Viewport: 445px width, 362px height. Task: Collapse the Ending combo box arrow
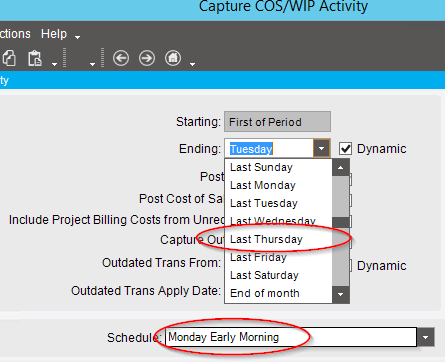click(321, 148)
